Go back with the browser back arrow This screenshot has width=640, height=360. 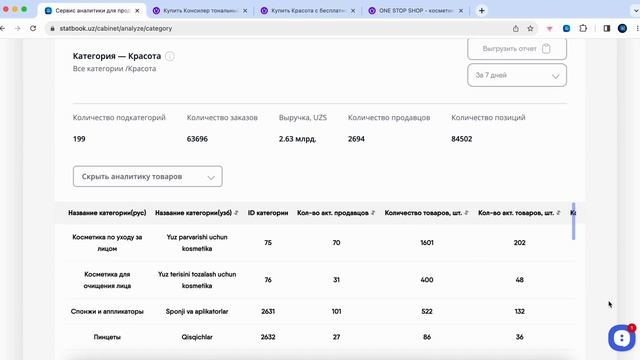tap(3, 29)
